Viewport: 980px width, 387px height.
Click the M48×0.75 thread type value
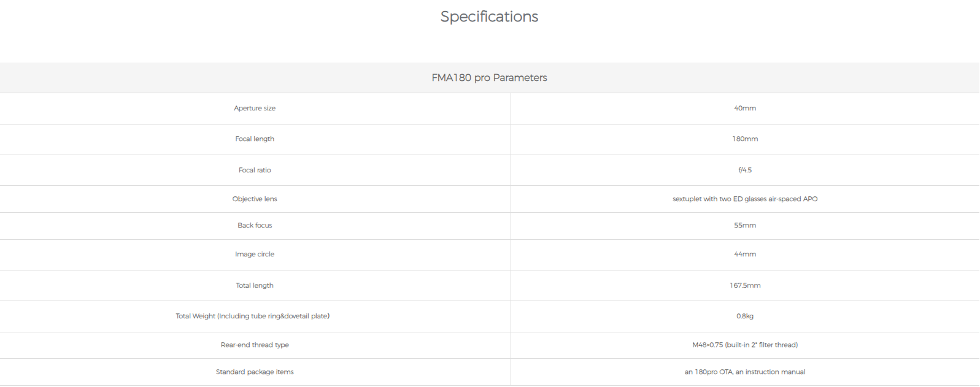(x=744, y=345)
